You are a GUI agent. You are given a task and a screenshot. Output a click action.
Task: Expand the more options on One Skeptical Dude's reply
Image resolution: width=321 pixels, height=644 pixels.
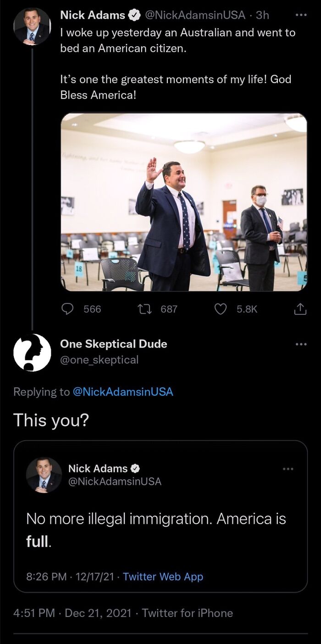click(300, 344)
